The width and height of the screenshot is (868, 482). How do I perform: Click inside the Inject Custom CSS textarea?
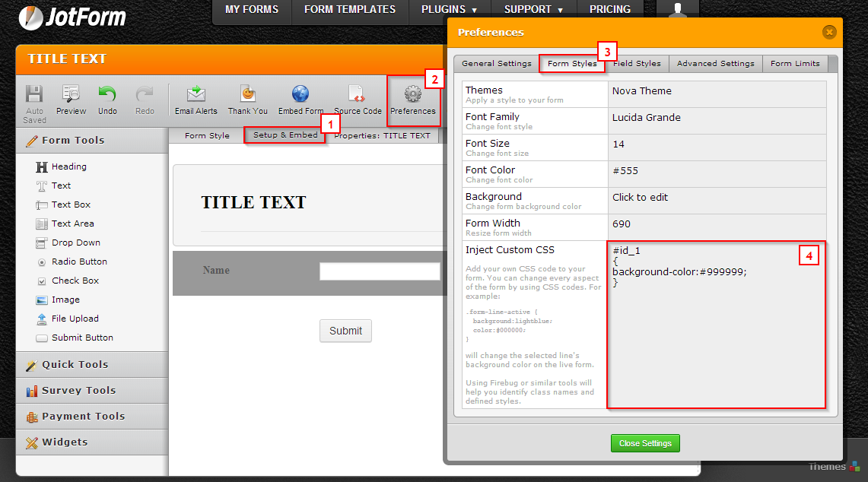pyautogui.click(x=715, y=342)
